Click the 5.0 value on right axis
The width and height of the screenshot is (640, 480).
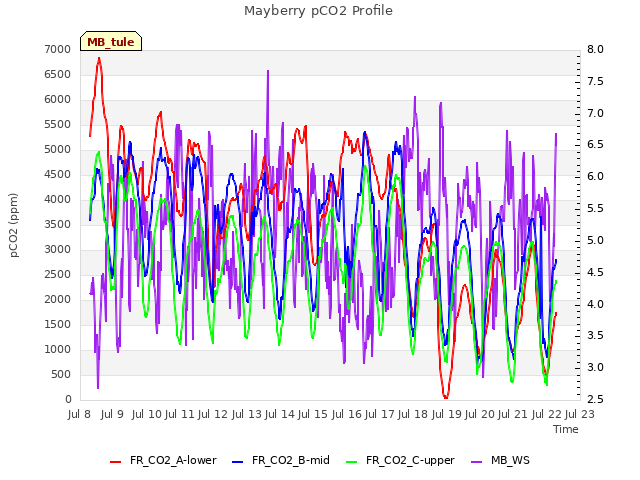(x=595, y=240)
